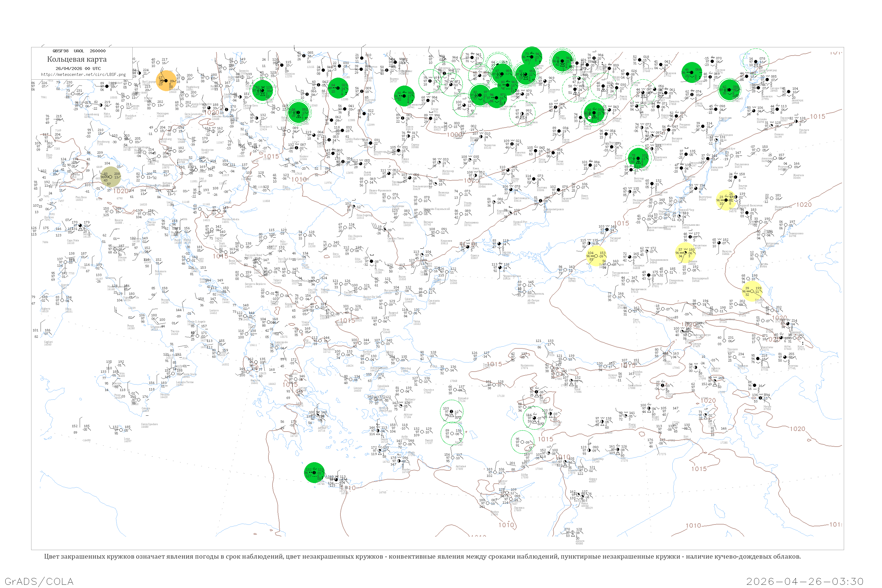Click the yellow circle near Верхний Баскунчак
This screenshot has height=588, width=882.
click(726, 200)
